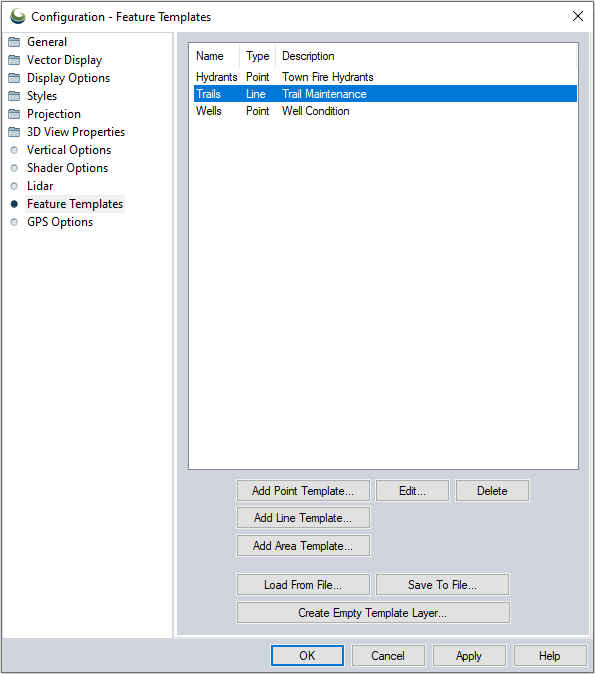Click 'Well Condition' description cell

tap(316, 111)
